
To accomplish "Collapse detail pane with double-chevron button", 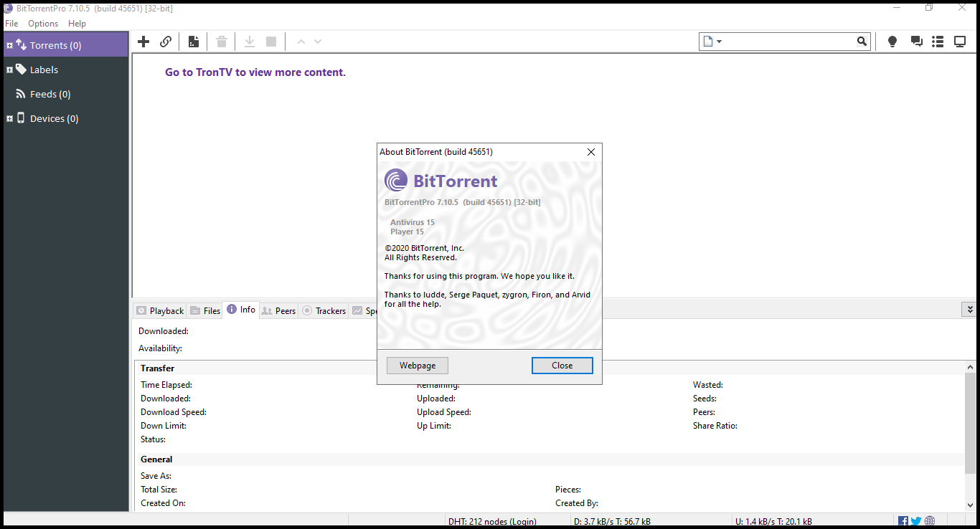I will click(x=969, y=310).
